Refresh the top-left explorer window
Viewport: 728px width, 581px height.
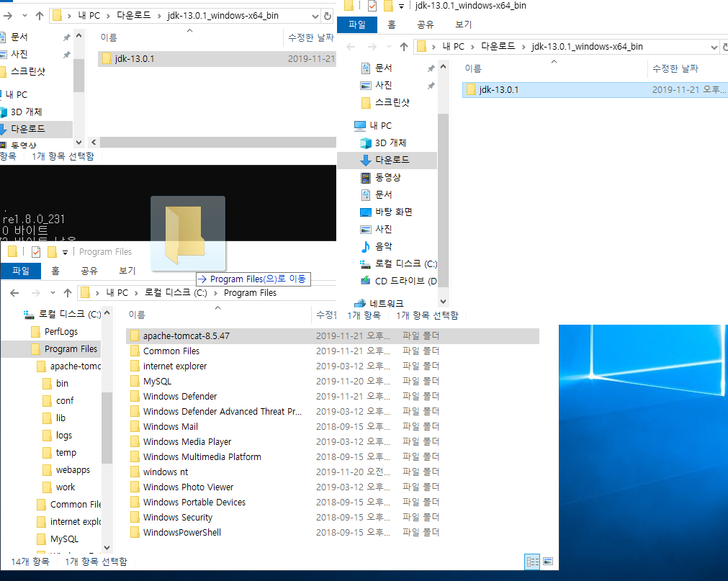[328, 17]
